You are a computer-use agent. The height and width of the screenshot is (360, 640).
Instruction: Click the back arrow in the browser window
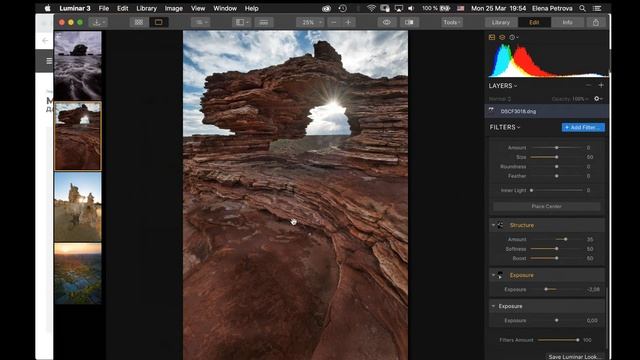click(44, 40)
